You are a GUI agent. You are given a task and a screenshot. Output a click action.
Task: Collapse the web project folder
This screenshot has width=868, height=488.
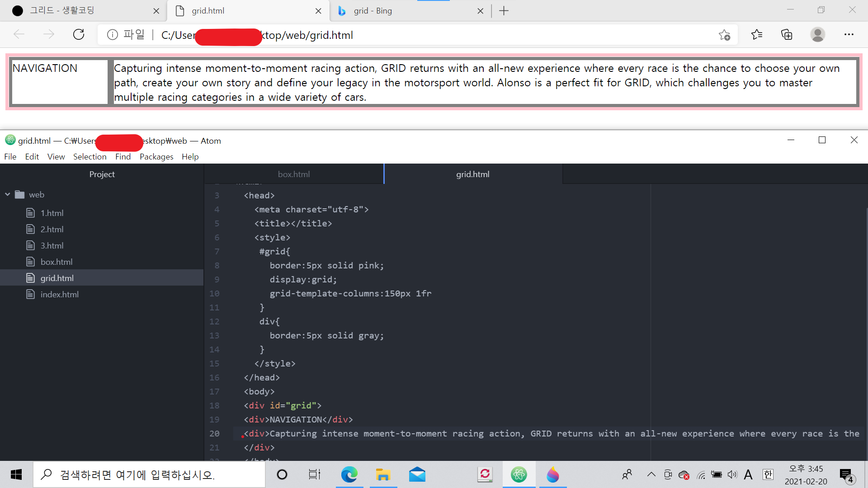[8, 195]
